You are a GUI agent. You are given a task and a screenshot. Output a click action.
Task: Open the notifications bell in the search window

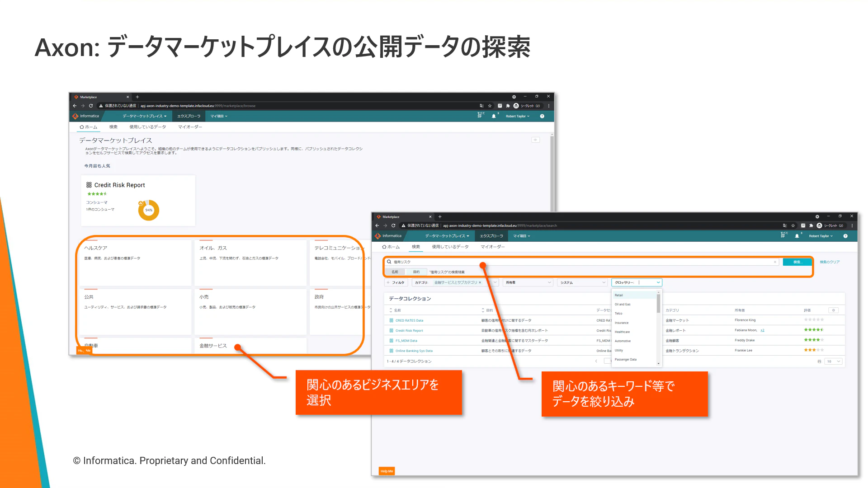tap(797, 236)
